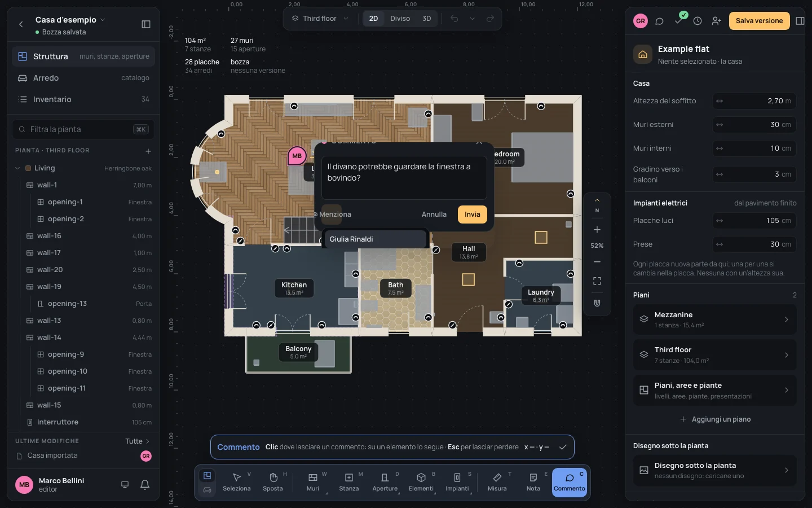The width and height of the screenshot is (812, 508).
Task: Open the Struttura section
Action: coord(83,56)
